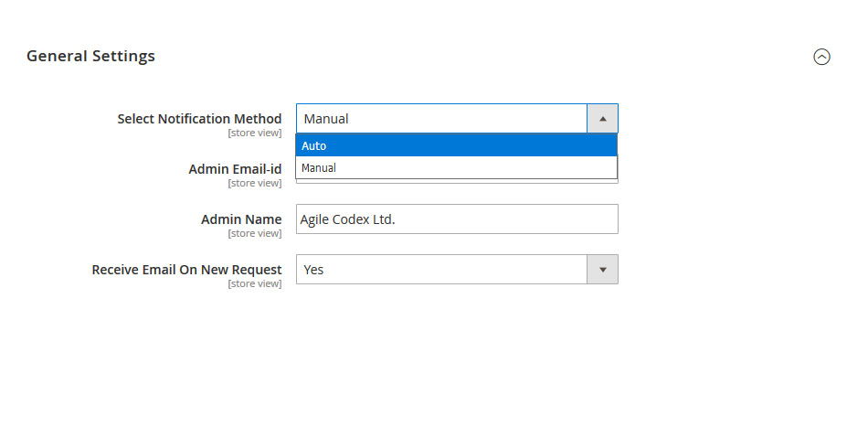Click the down-arrow beside the Yes value
Image resolution: width=868 pixels, height=448 pixels.
[x=602, y=269]
